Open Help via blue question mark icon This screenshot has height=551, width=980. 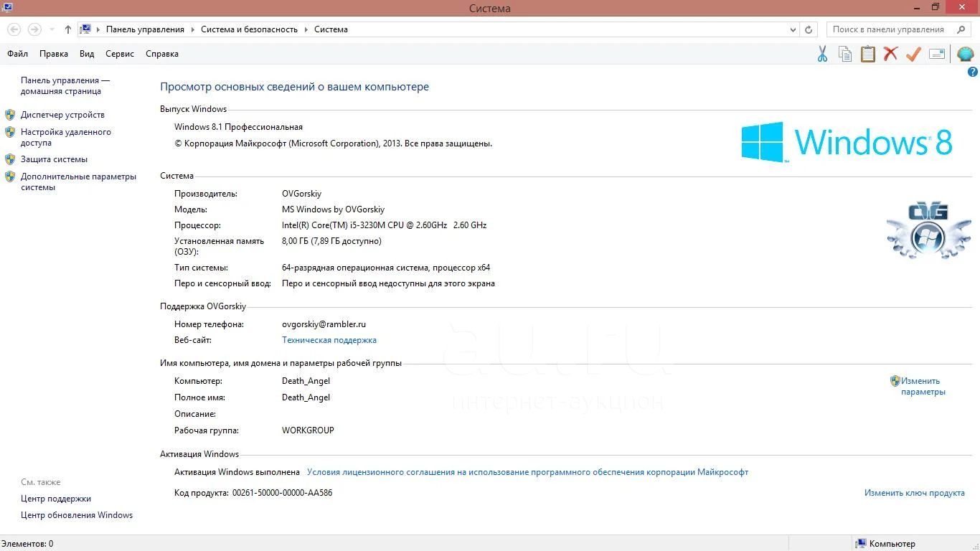point(973,72)
